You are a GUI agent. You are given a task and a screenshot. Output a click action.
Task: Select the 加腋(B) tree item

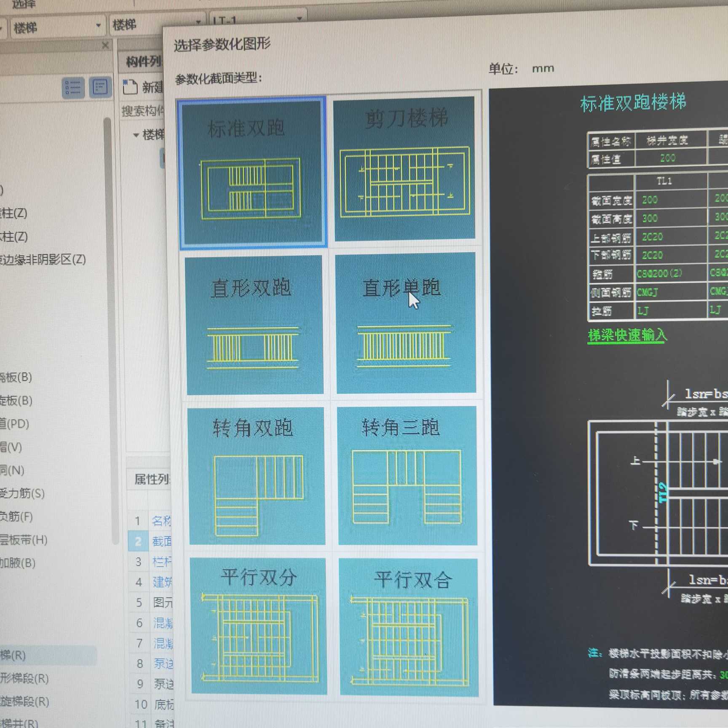coord(18,563)
